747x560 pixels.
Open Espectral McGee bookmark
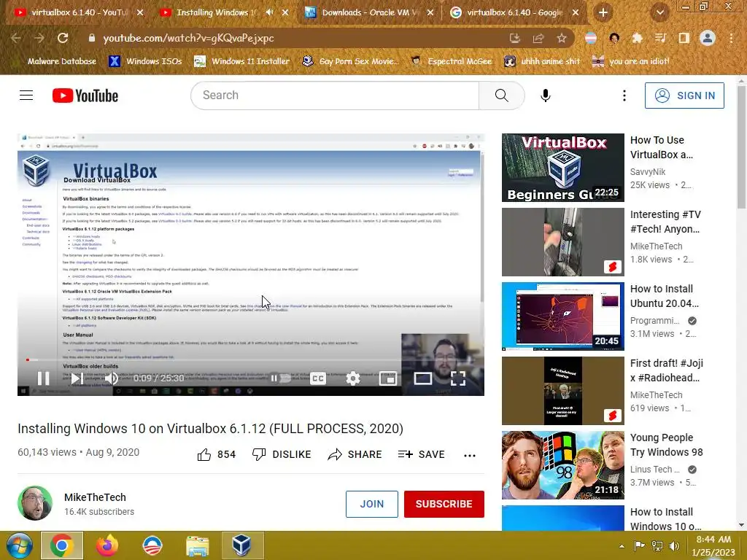click(451, 61)
